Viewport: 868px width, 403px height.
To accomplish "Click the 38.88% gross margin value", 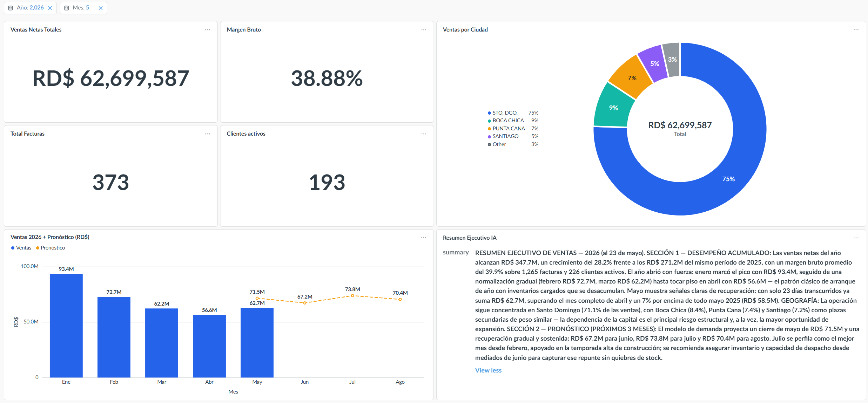I will 327,78.
